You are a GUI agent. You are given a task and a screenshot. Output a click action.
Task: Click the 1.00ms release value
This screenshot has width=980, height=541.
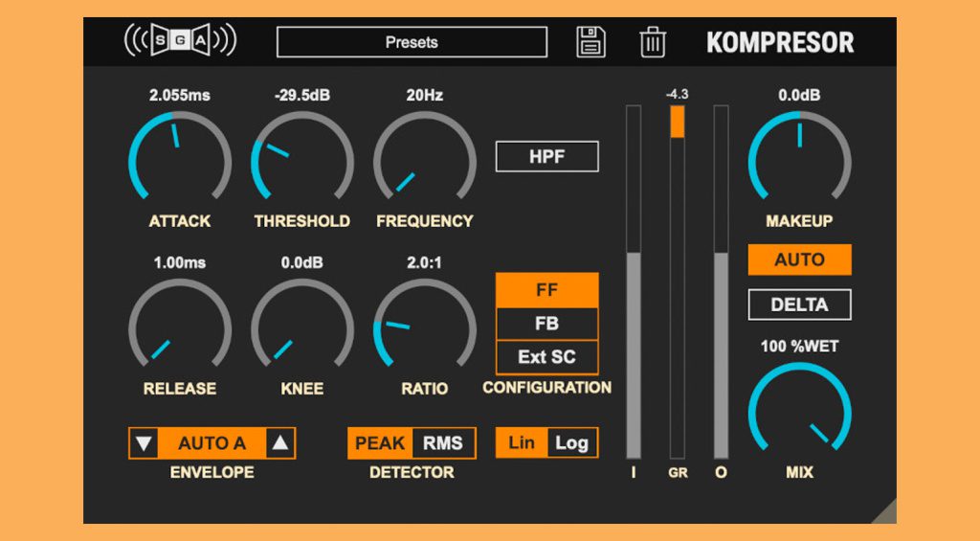pyautogui.click(x=180, y=262)
